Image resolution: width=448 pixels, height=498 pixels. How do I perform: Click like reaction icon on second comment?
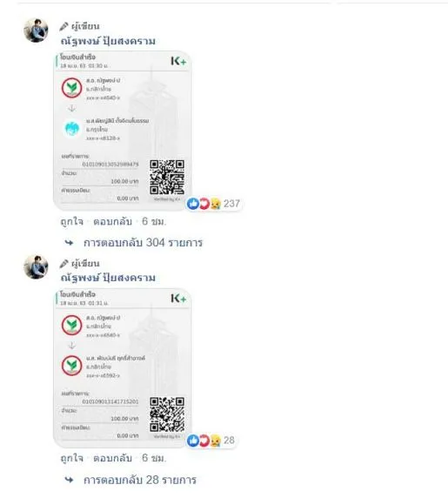coord(193,441)
